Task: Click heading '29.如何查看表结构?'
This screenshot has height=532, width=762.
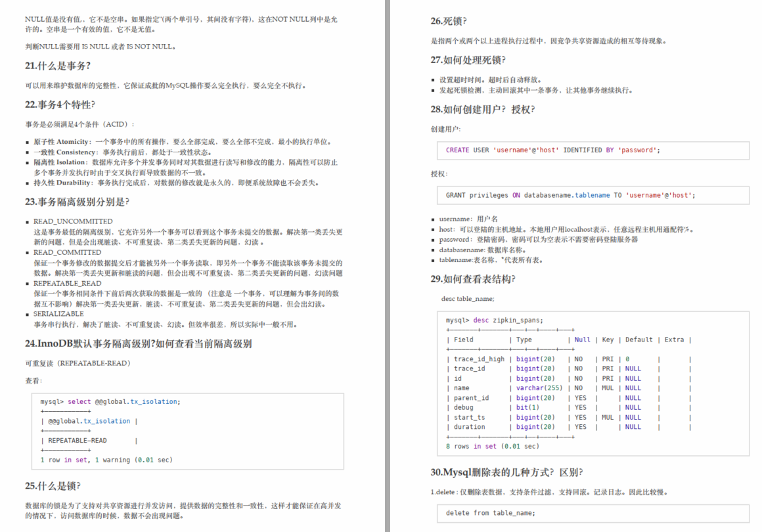Action: (473, 279)
